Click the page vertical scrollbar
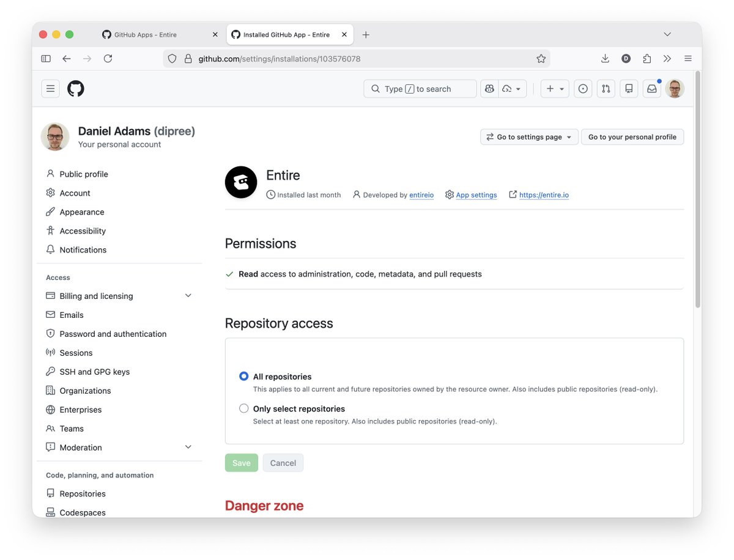 (698, 190)
